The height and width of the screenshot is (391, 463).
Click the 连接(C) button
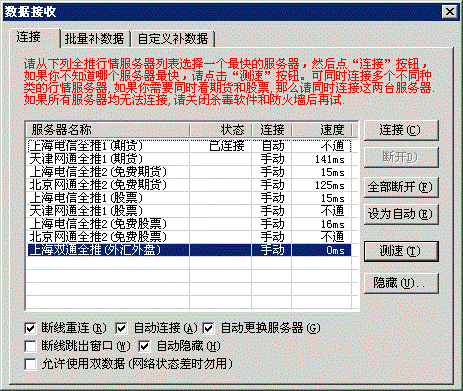point(401,130)
